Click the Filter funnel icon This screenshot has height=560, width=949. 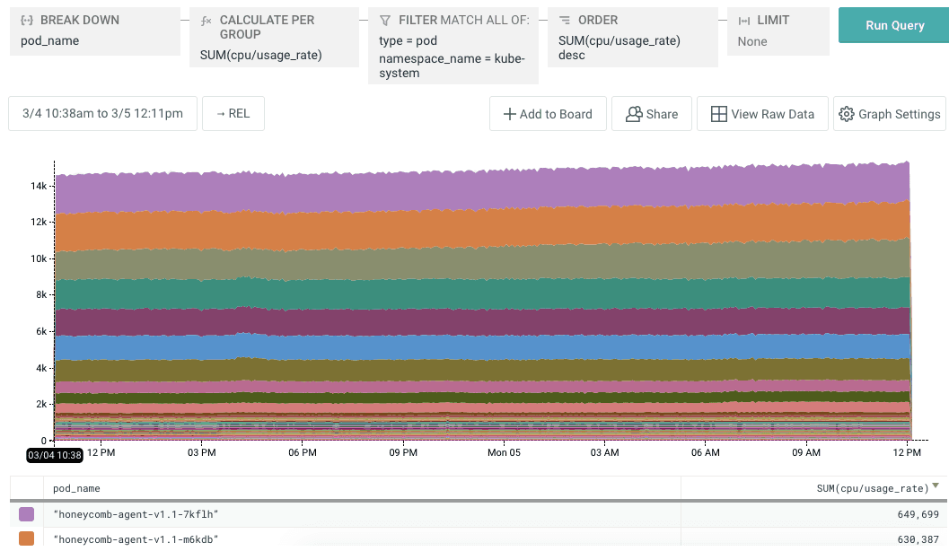tap(385, 20)
